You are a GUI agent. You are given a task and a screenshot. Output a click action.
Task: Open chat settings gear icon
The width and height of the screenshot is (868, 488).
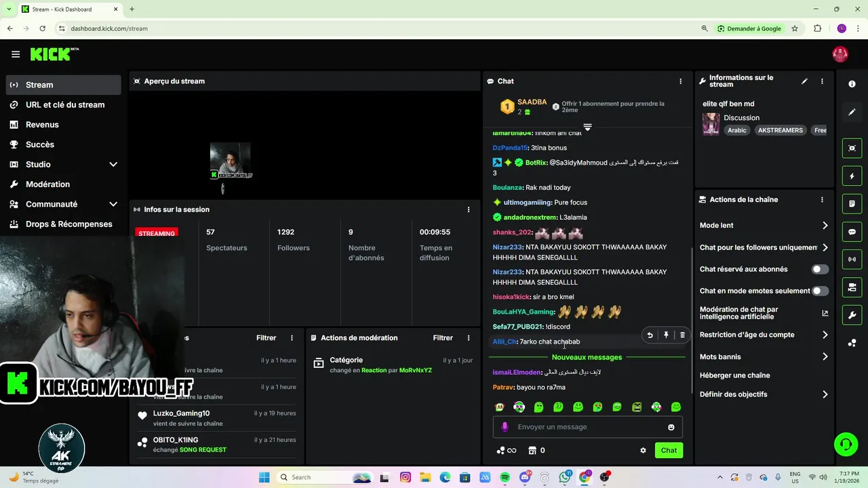[643, 450]
